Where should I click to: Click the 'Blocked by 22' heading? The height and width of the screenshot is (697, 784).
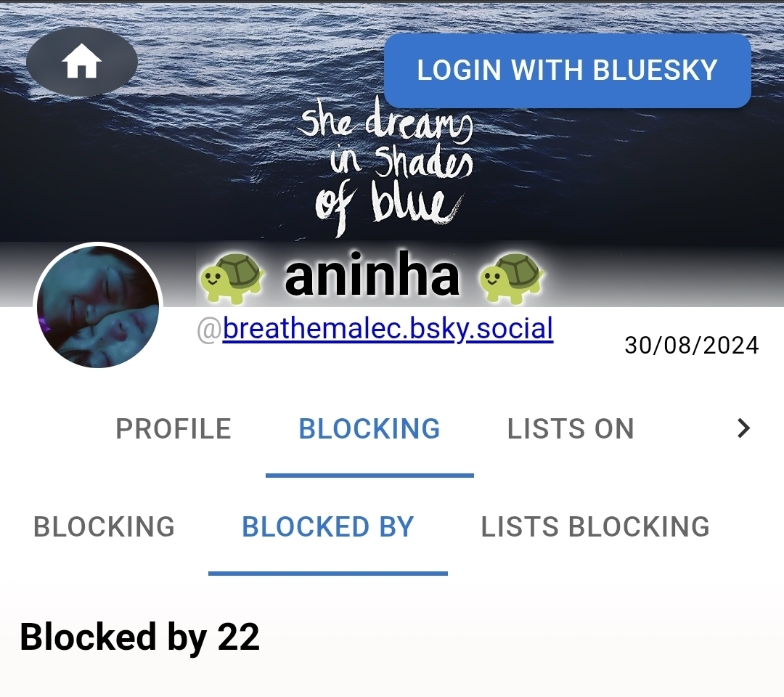pyautogui.click(x=140, y=637)
